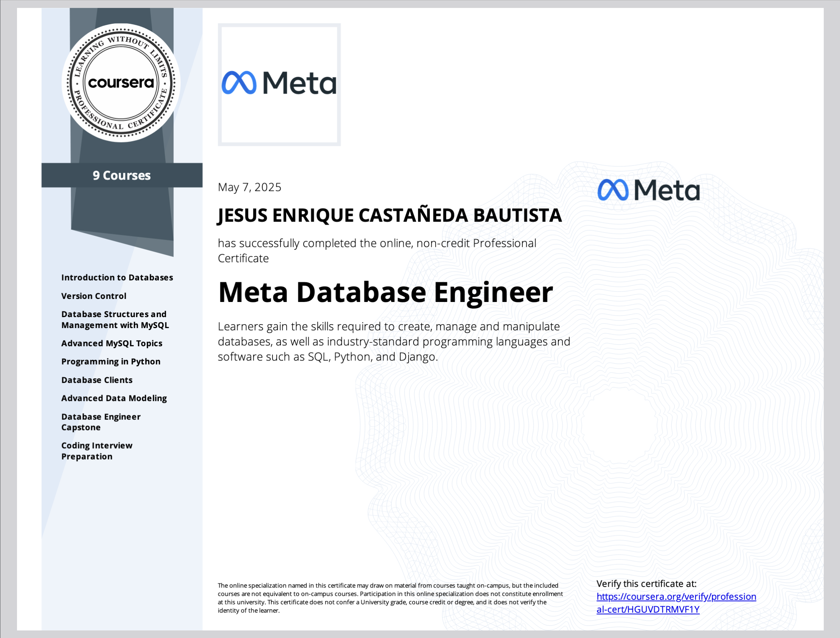Click the 'Learners gain the skills' description
Screen dimensions: 840x638
point(394,341)
